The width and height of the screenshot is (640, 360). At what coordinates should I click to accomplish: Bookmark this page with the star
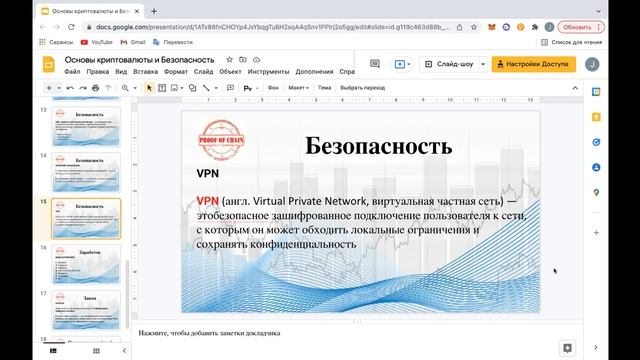[473, 27]
